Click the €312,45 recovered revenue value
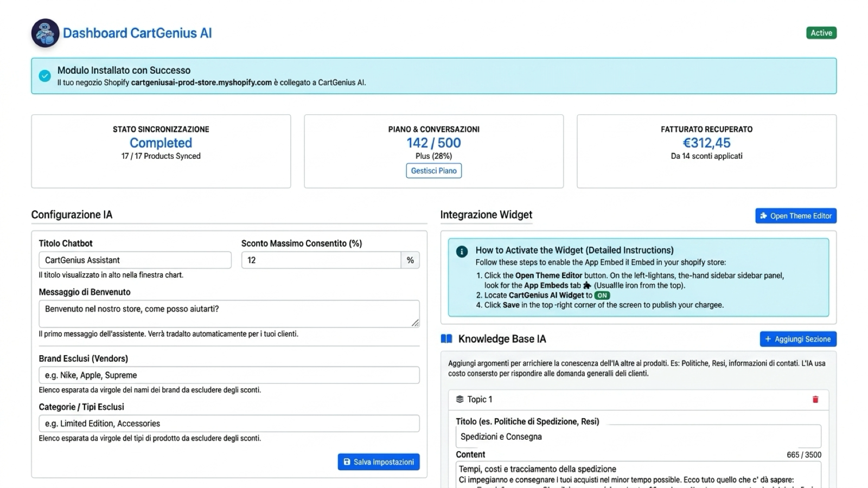 tap(706, 143)
